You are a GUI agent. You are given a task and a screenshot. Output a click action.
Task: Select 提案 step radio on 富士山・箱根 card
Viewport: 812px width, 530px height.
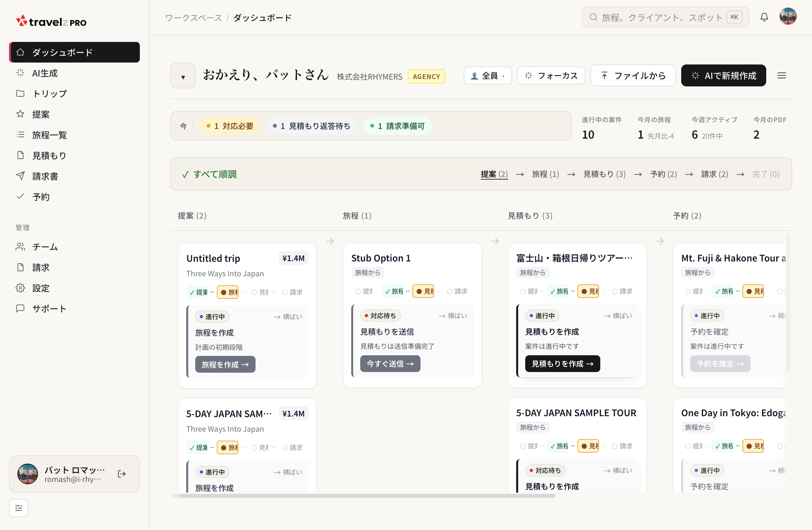529,291
